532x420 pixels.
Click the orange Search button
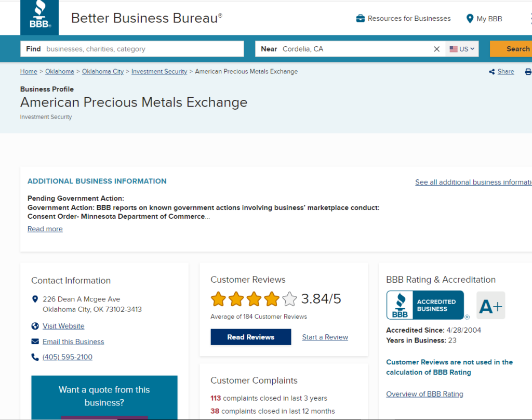[512, 49]
